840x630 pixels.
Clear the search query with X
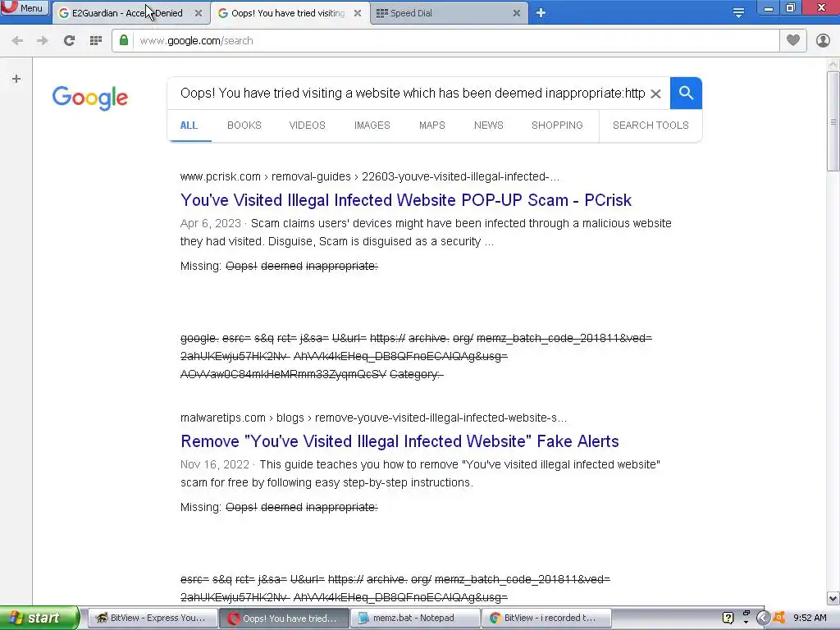point(655,94)
